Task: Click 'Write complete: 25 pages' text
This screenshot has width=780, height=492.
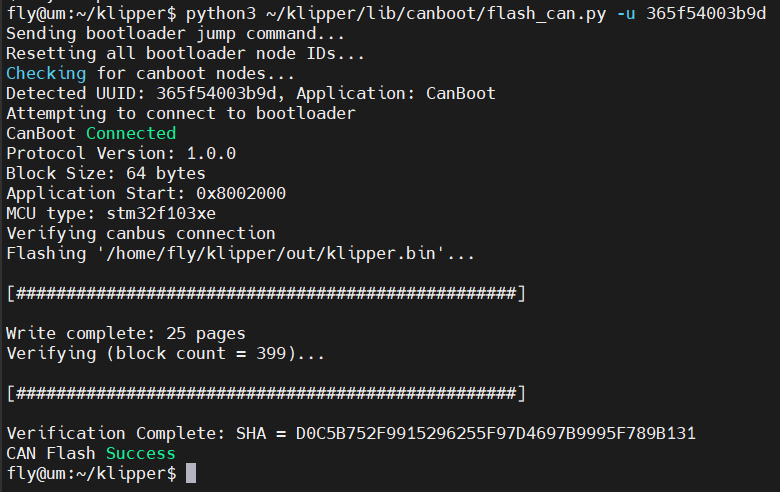Action: pyautogui.click(x=126, y=333)
